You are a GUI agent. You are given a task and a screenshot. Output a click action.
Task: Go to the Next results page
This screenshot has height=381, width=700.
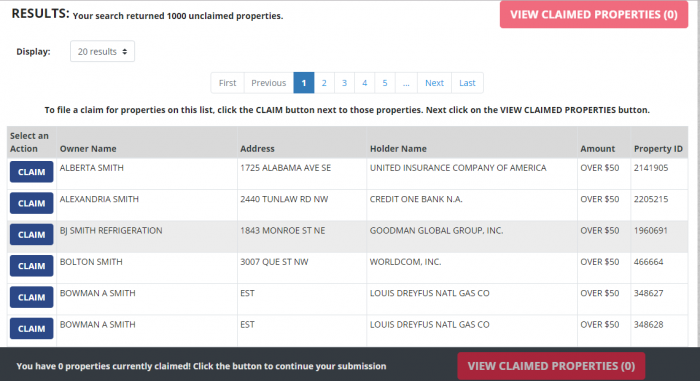click(434, 83)
